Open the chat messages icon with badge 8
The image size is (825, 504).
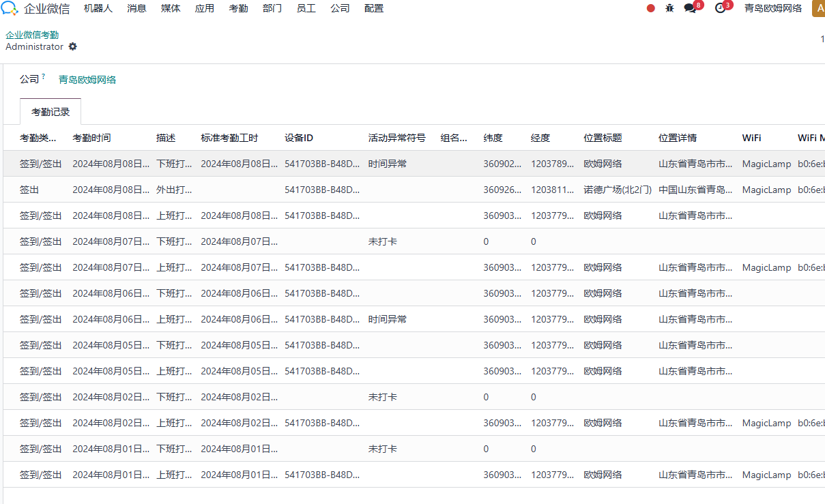pos(691,8)
